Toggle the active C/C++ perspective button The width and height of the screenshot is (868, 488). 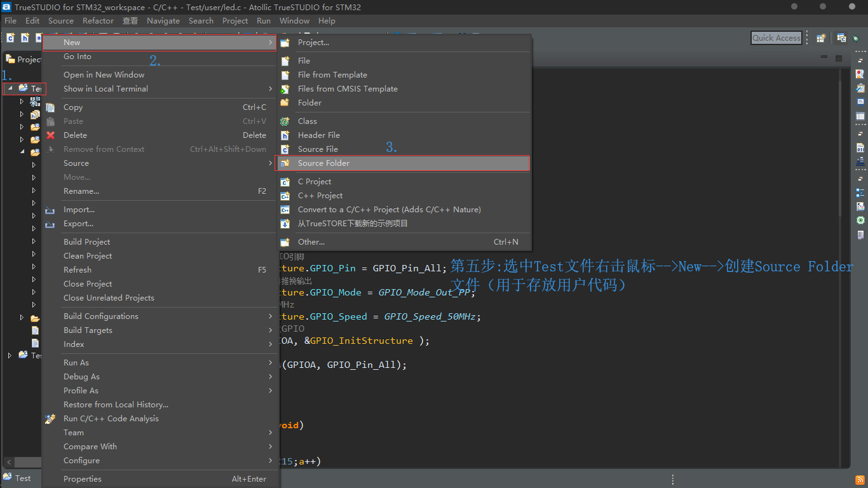click(x=841, y=38)
